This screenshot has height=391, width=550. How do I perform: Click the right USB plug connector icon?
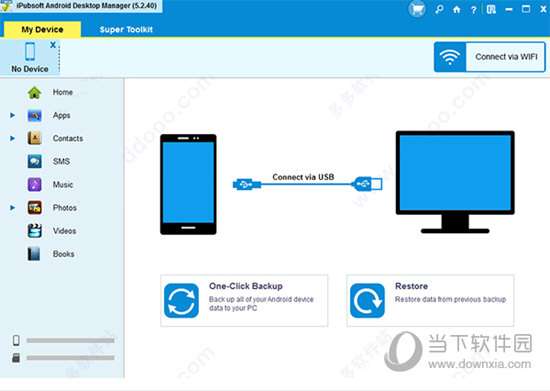coord(367,184)
